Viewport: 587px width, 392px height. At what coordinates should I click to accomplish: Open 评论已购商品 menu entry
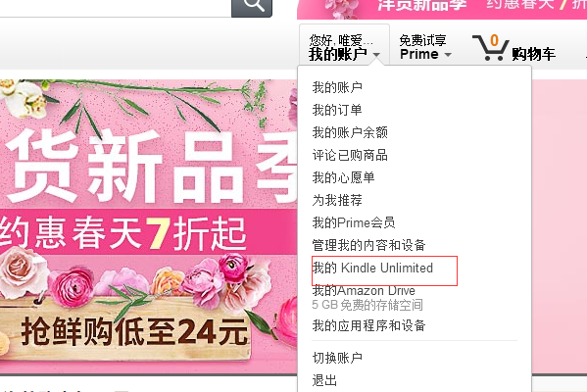350,155
